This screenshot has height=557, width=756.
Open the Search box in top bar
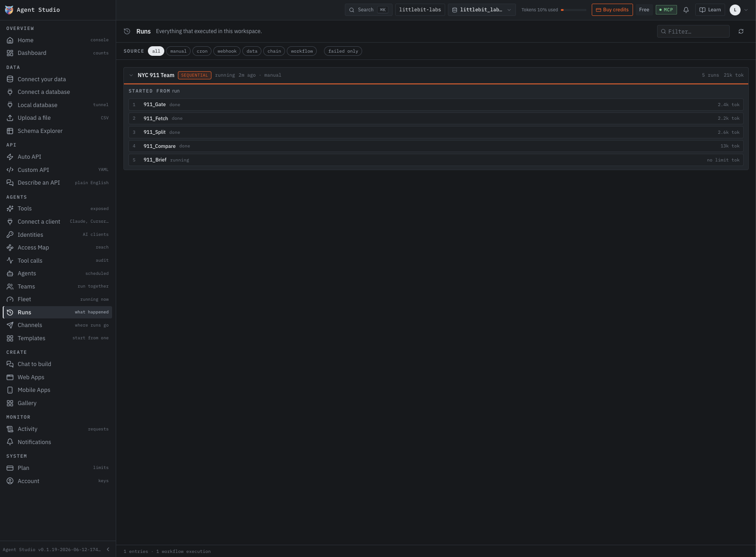point(368,10)
